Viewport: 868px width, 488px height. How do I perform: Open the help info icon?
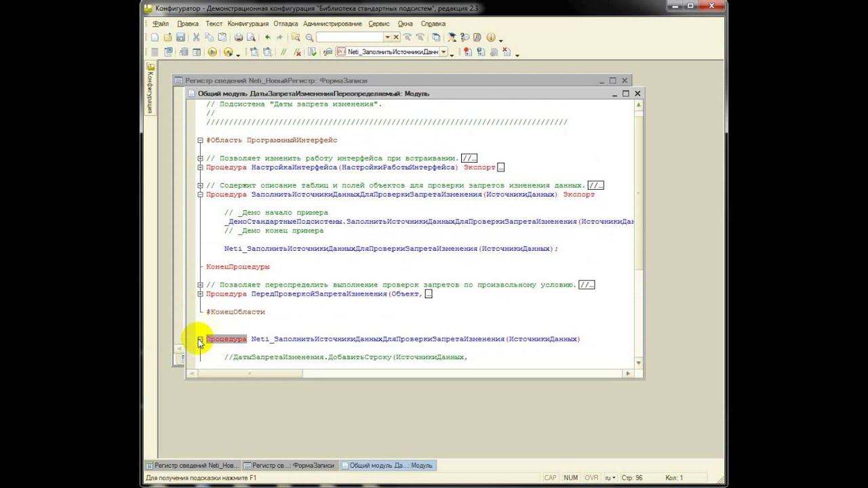(x=490, y=37)
